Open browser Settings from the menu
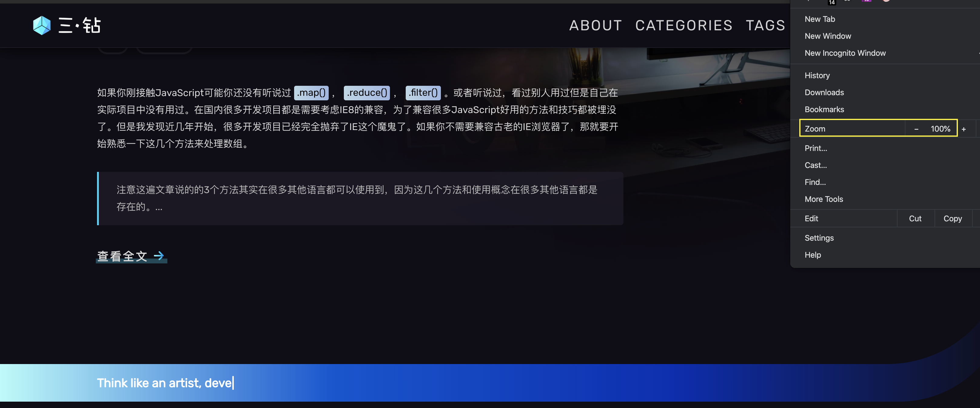 pyautogui.click(x=819, y=238)
